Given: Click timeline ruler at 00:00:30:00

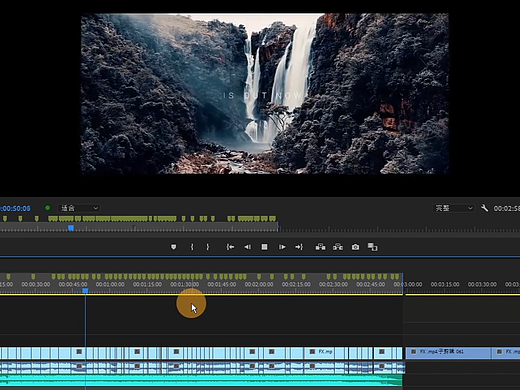Looking at the screenshot, I should click(36, 284).
